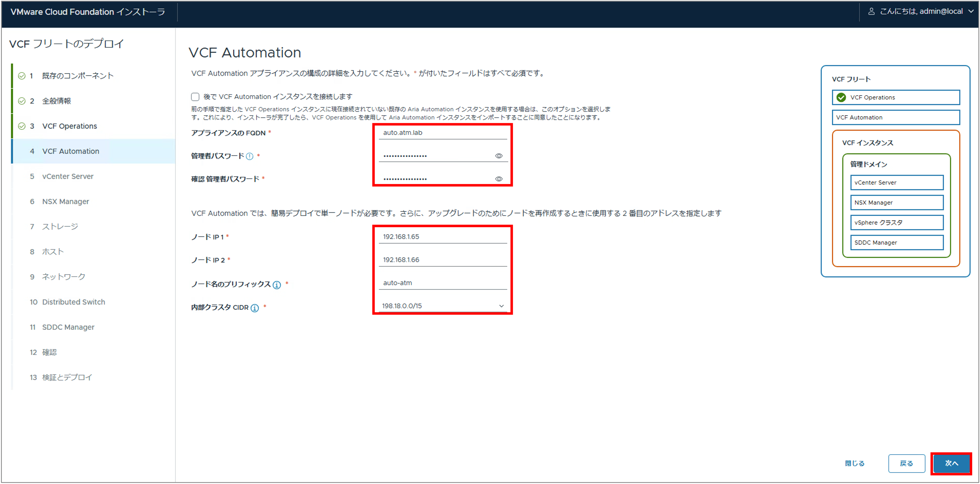
Task: Click the green check icon for step 2 全般情報
Action: coord(22,101)
